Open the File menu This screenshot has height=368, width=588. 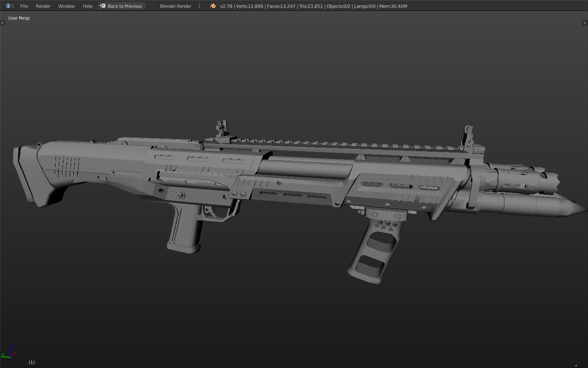pos(24,6)
